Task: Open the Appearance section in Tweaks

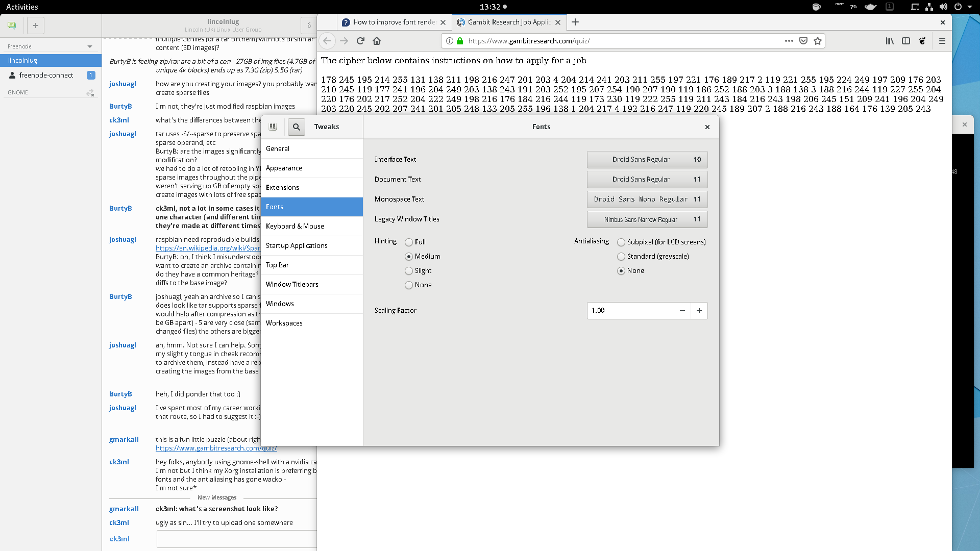Action: pos(312,168)
